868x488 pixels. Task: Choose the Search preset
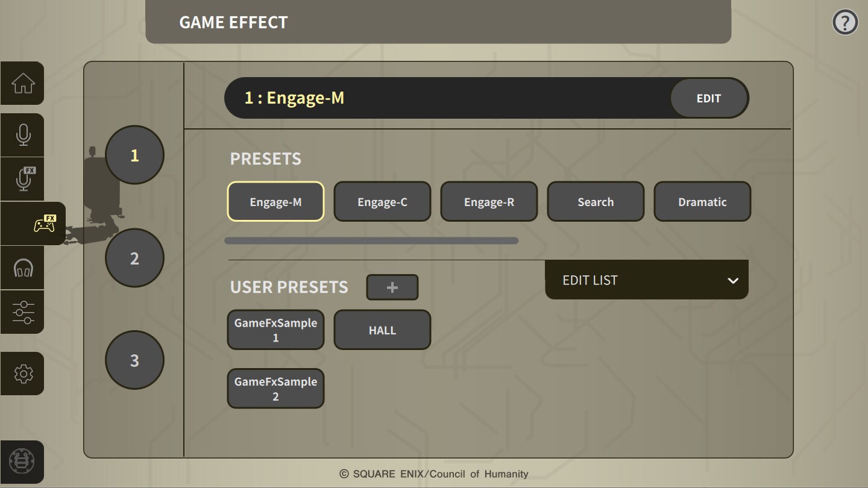(596, 201)
